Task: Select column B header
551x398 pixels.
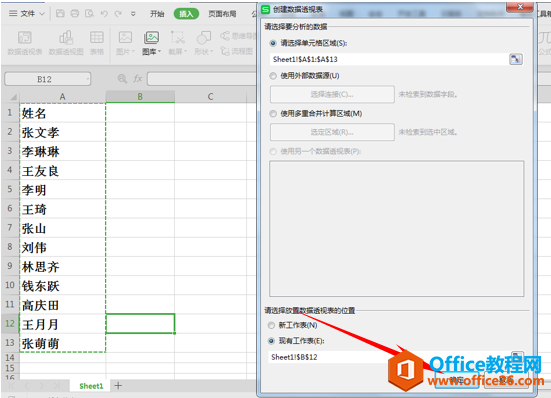Action: (x=140, y=97)
